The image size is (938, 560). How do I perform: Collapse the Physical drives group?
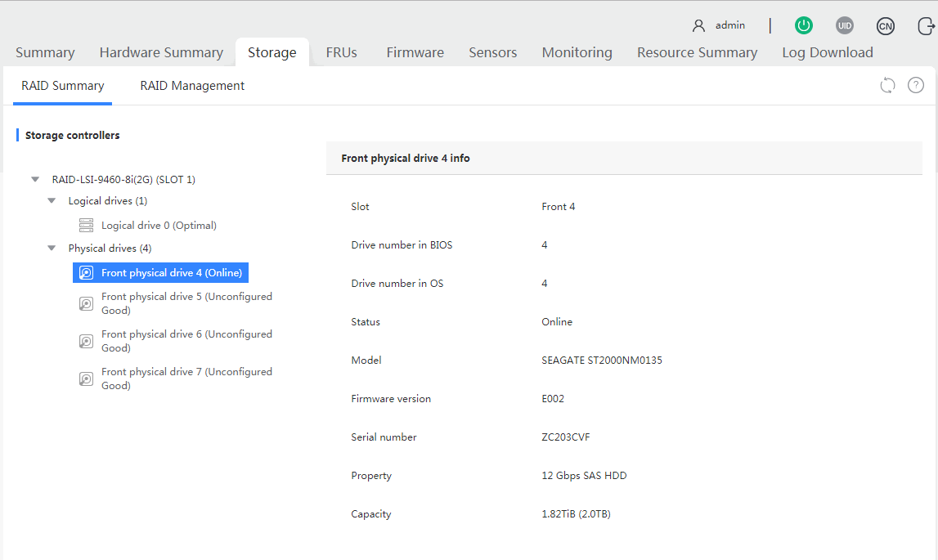point(52,249)
